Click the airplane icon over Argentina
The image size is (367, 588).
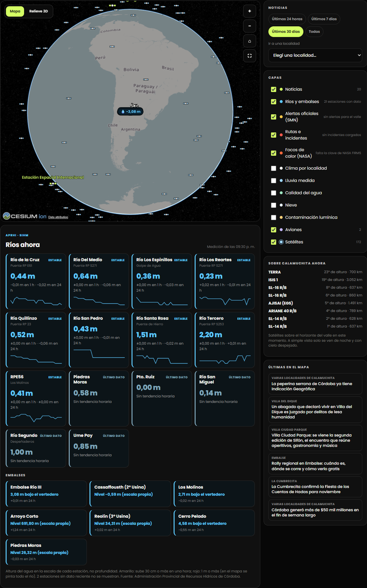(x=134, y=105)
